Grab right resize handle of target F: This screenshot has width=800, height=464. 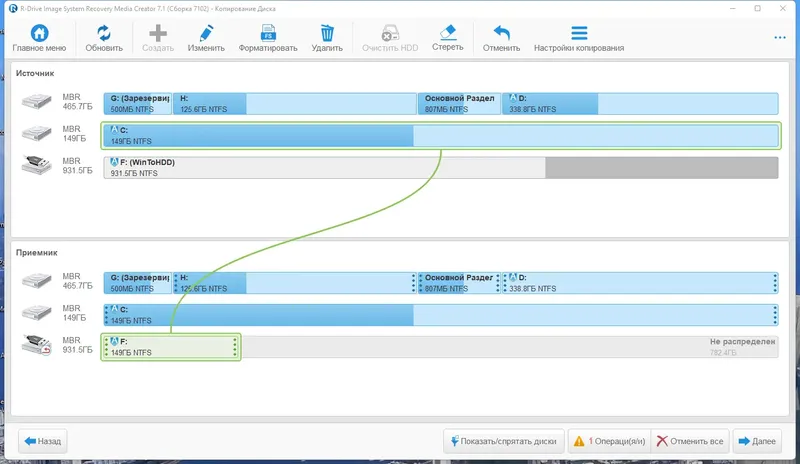click(235, 347)
